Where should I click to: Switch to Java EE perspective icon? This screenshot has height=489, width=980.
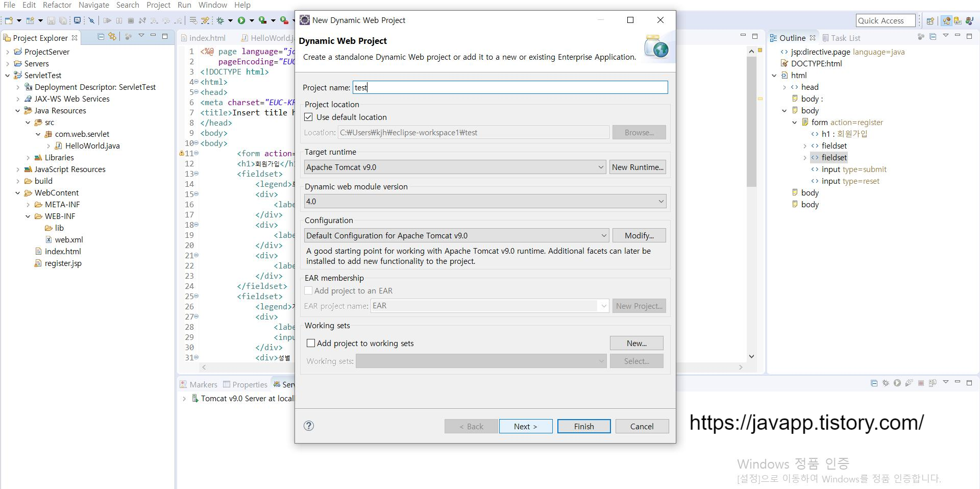point(946,21)
